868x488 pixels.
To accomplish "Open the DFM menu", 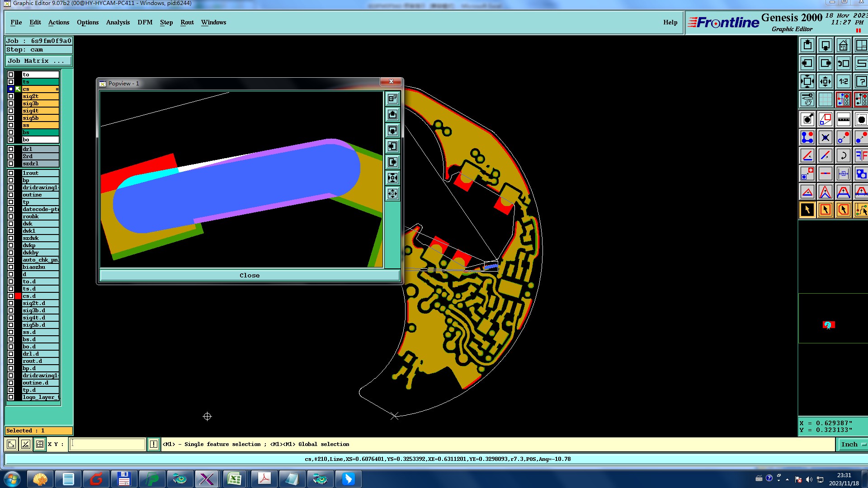I will (x=145, y=22).
